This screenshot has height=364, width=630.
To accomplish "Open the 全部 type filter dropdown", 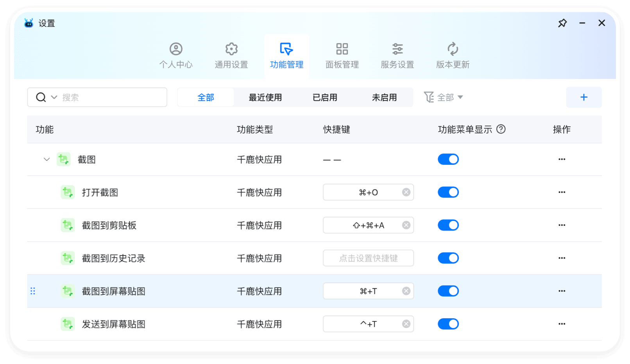I will tap(450, 97).
